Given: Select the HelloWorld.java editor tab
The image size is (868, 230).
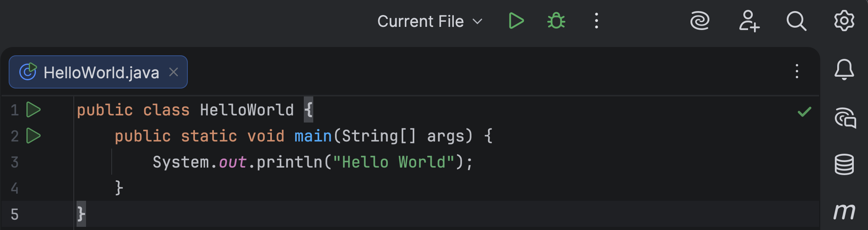Looking at the screenshot, I should 101,73.
